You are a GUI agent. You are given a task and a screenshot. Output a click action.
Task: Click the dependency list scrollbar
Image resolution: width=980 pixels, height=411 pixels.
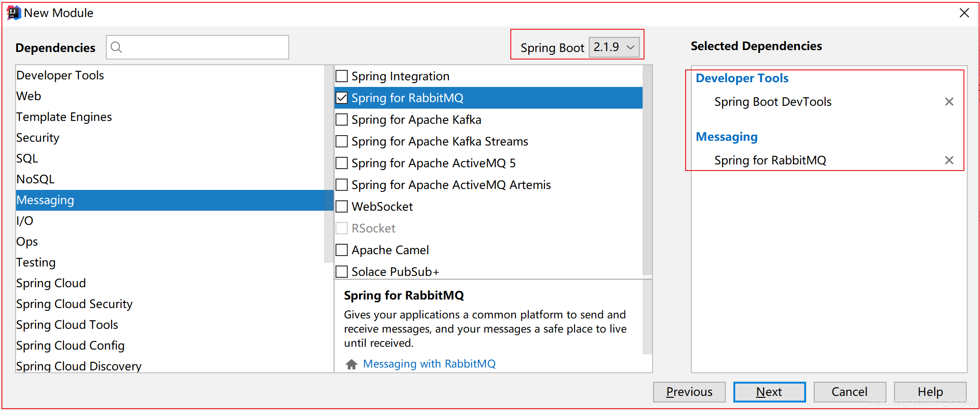647,170
